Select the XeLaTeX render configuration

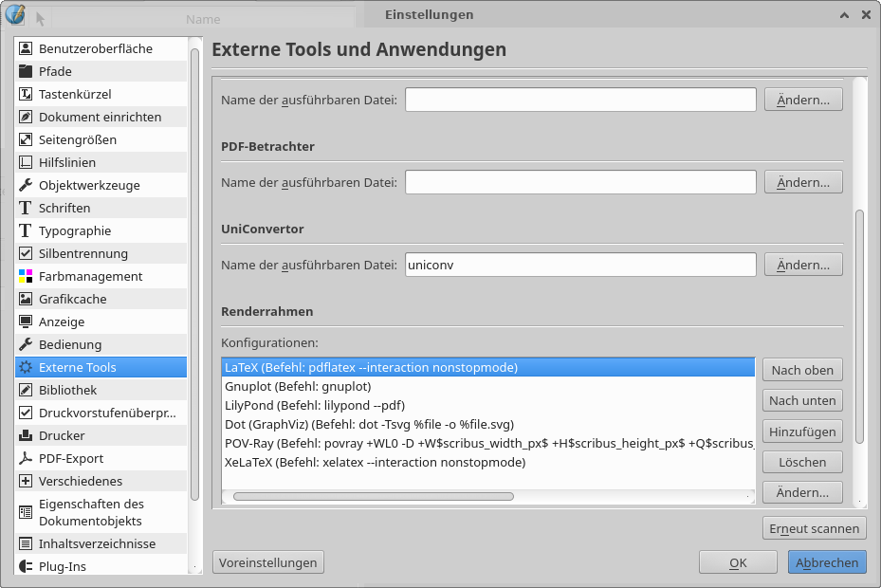[x=375, y=462]
